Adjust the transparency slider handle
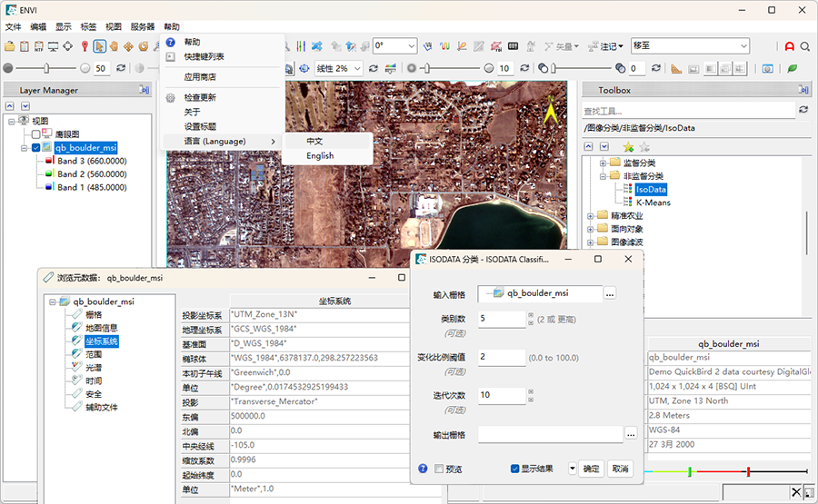 [554, 68]
